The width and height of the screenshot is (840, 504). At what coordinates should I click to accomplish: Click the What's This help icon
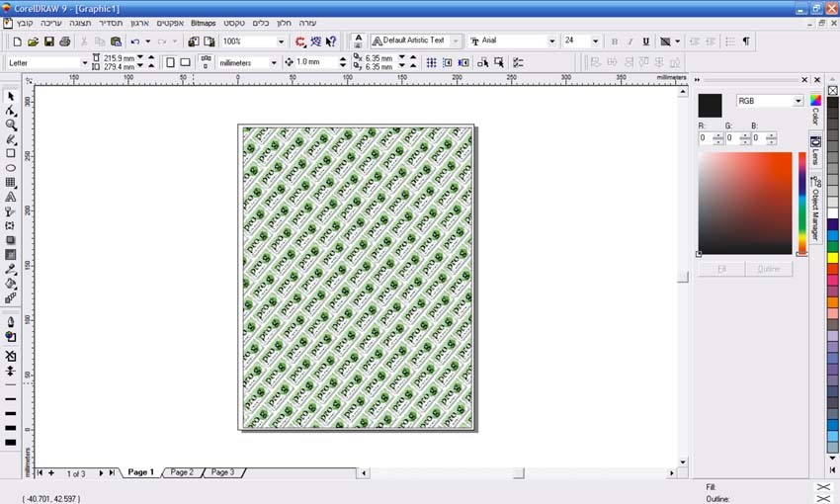tap(331, 42)
